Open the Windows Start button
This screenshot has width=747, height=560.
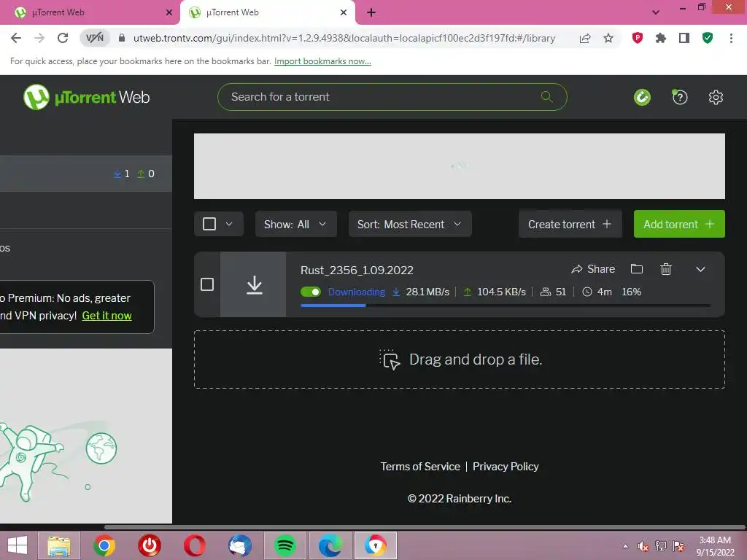[x=18, y=545]
